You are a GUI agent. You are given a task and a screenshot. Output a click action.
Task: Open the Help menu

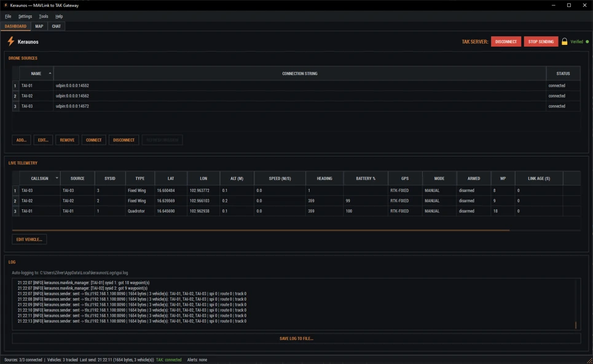click(x=59, y=16)
